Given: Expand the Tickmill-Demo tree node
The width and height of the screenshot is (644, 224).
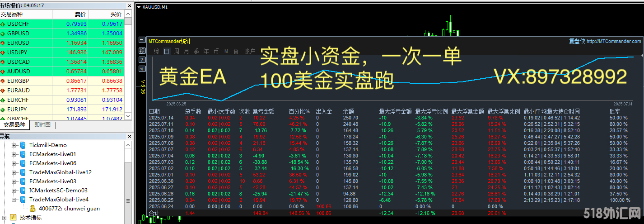Looking at the screenshot, I should coord(14,145).
